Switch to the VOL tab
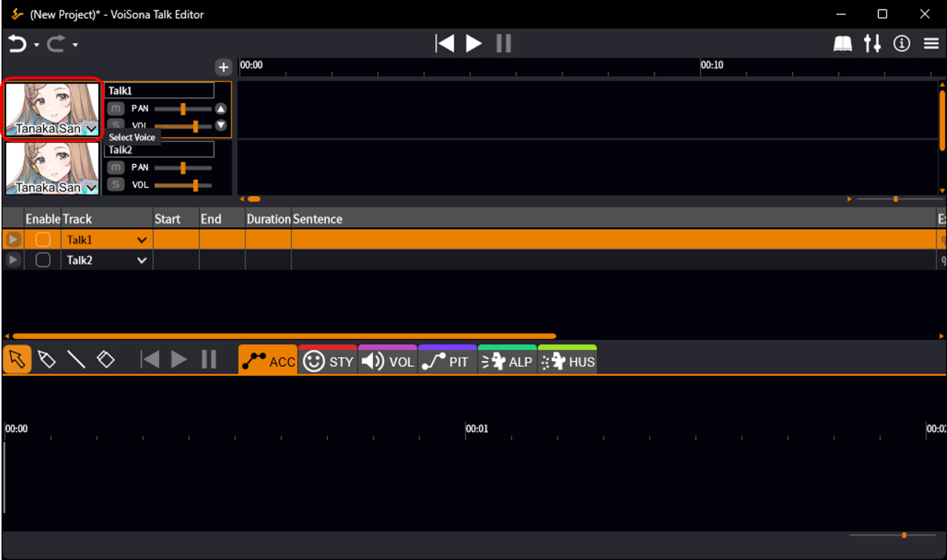This screenshot has height=560, width=947. point(388,360)
